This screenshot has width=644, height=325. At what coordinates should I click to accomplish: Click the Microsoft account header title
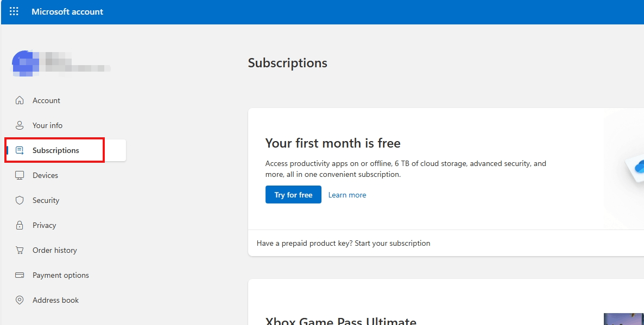pos(67,11)
